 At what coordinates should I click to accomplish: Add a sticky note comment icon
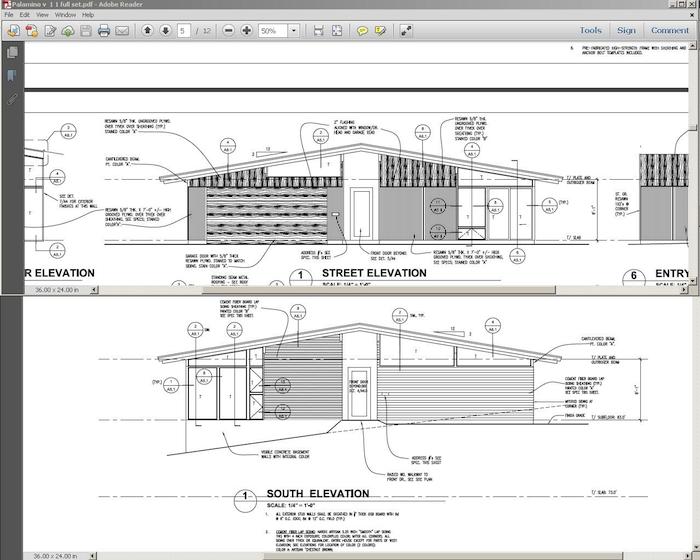[362, 31]
